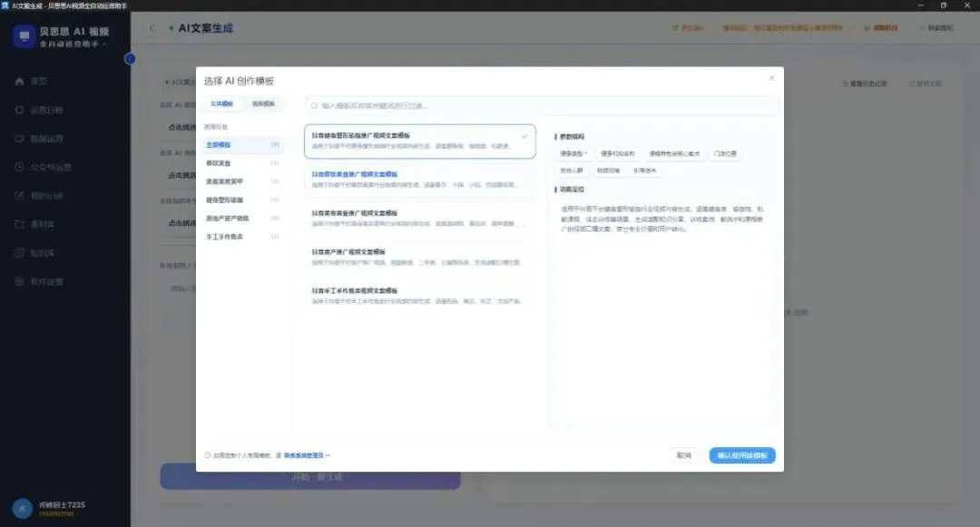Click the pencil-edit icon in the left sidebar

(19, 195)
